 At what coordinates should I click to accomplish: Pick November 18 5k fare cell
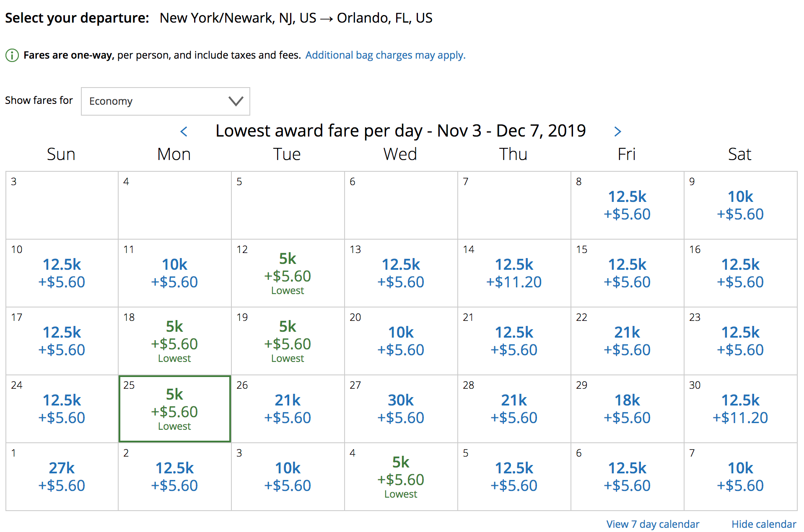click(175, 341)
